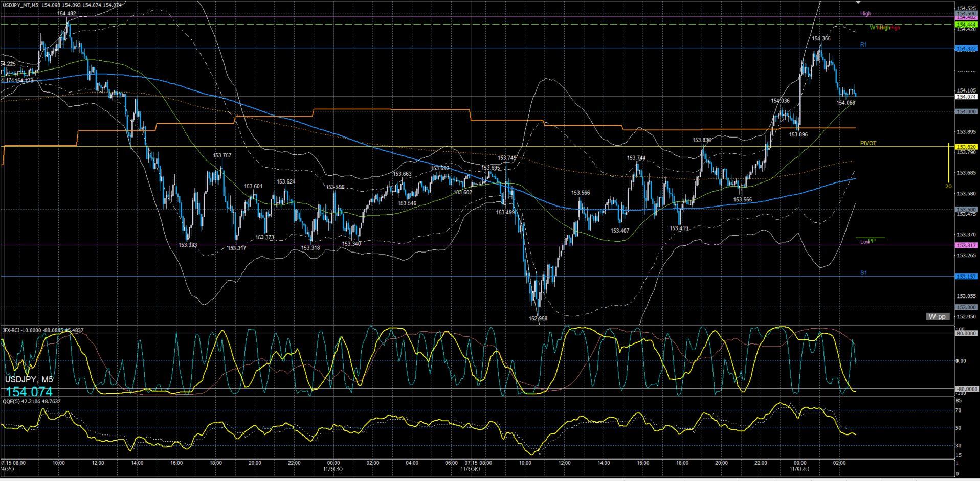Viewport: 980px width, 481px height.
Task: Click the green 154.444 price tag
Action: 966,25
